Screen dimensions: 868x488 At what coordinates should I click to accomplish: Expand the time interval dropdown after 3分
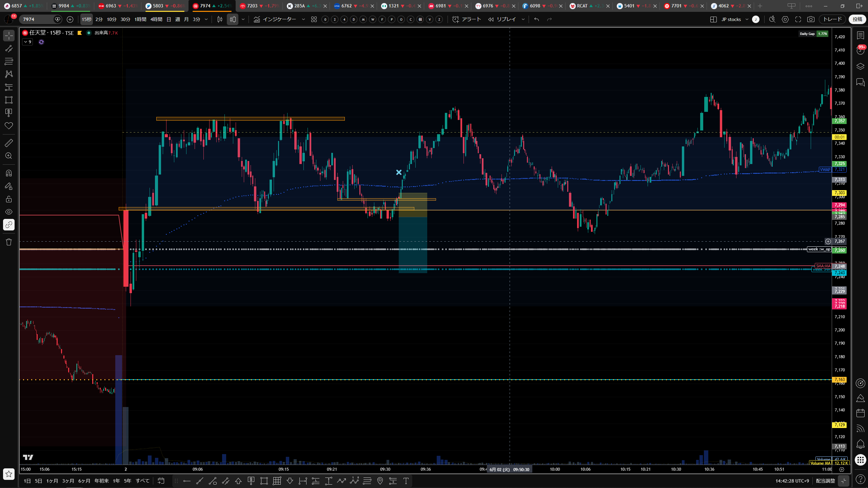[206, 19]
